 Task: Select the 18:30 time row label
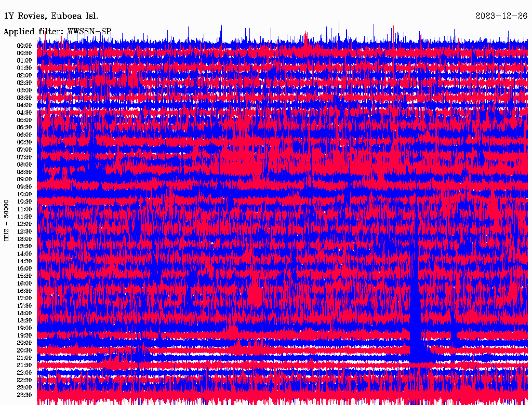(24, 321)
